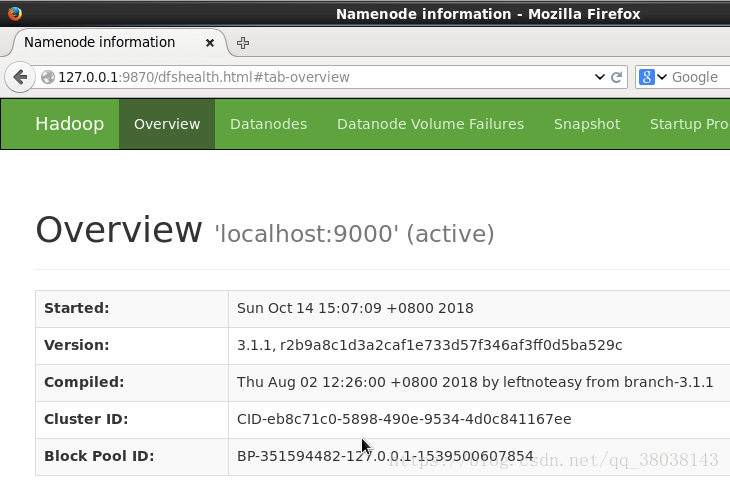This screenshot has height=480, width=730.
Task: Switch to the Datanodes tab
Action: pyautogui.click(x=269, y=124)
